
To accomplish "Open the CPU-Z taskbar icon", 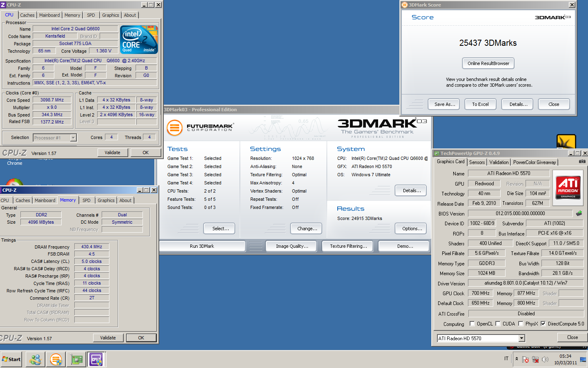I will [x=96, y=359].
